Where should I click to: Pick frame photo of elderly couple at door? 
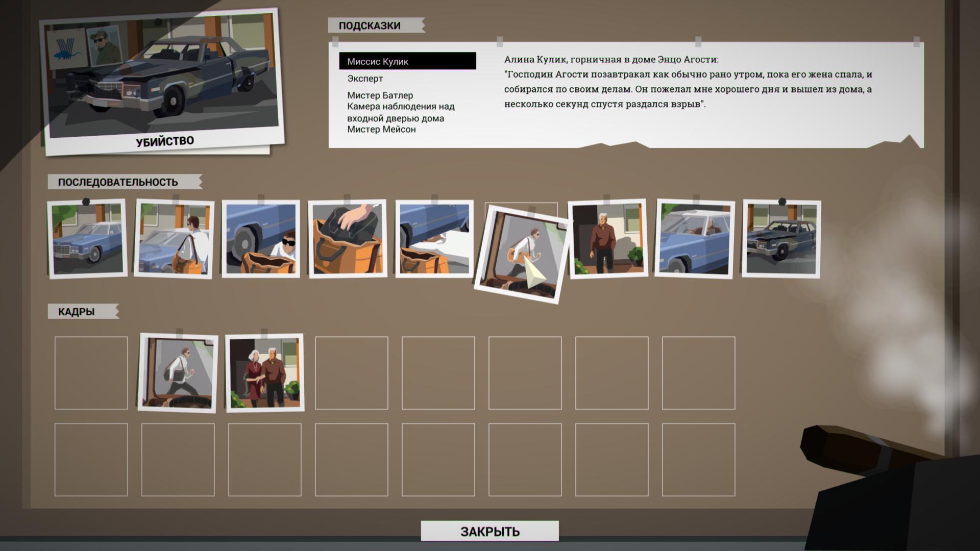(x=265, y=372)
